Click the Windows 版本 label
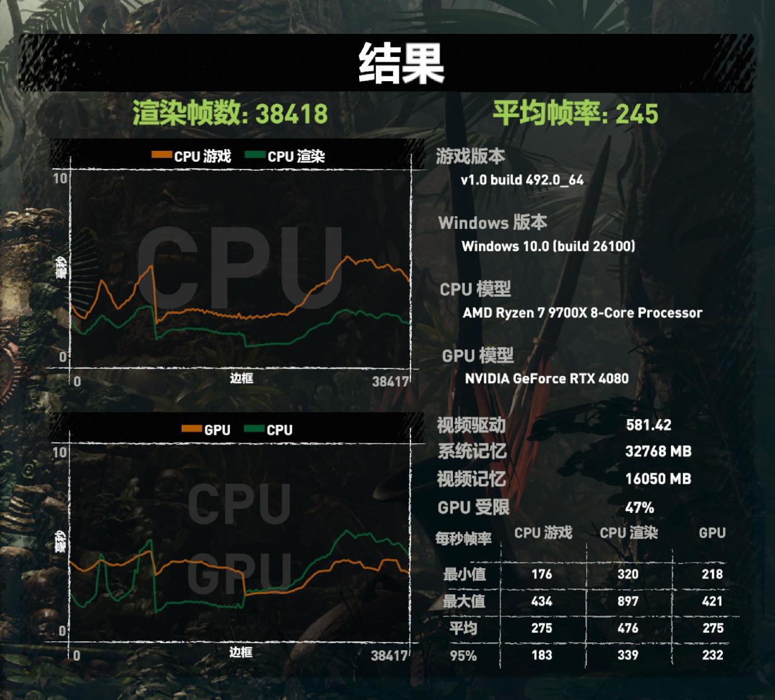Image resolution: width=775 pixels, height=700 pixels. [x=493, y=222]
